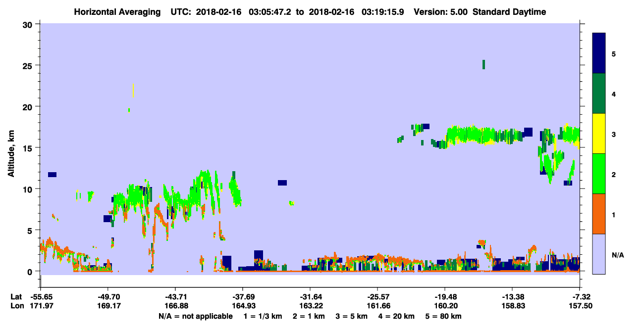
Task: Click the 'Standard Daytime' text in the title
Action: point(509,12)
